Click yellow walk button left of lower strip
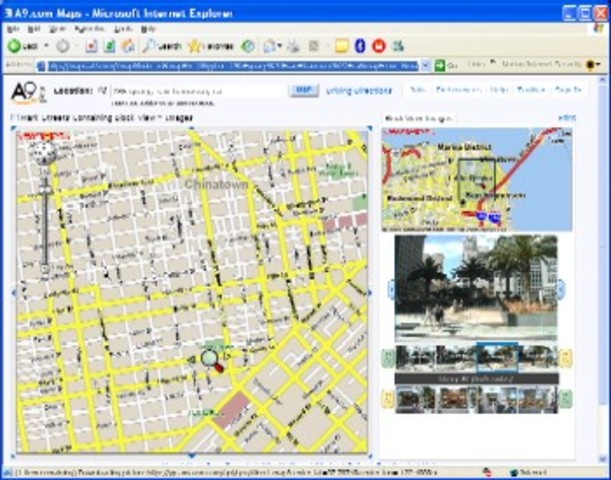This screenshot has height=480, width=611. 388,399
